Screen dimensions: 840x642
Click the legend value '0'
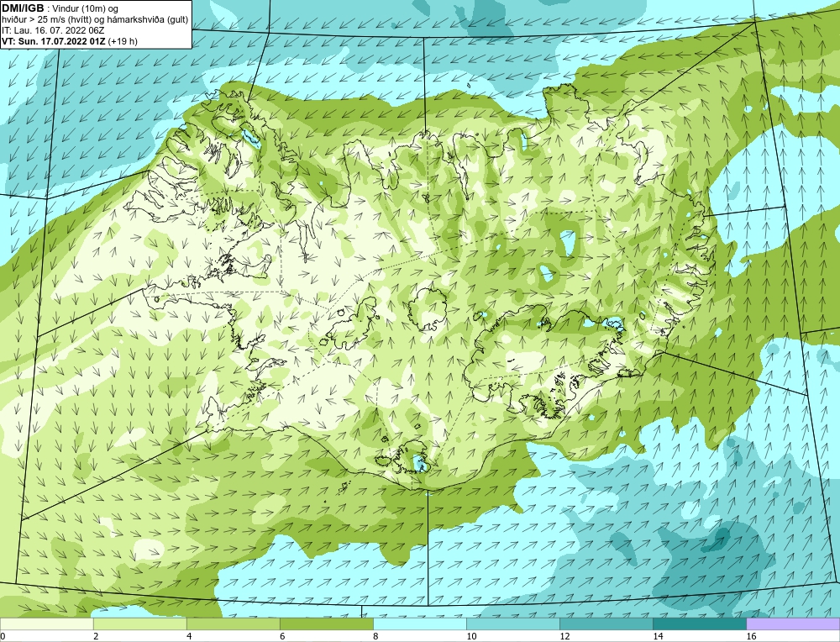pos(3,636)
